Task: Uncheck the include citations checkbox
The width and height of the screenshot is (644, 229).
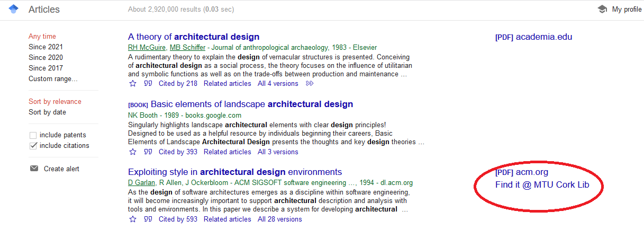Action: point(33,146)
